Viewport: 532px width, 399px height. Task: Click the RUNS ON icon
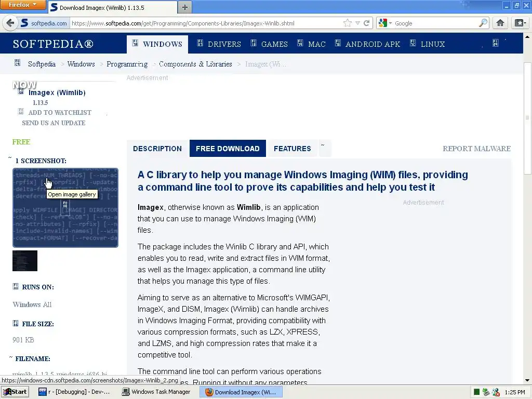click(x=16, y=286)
